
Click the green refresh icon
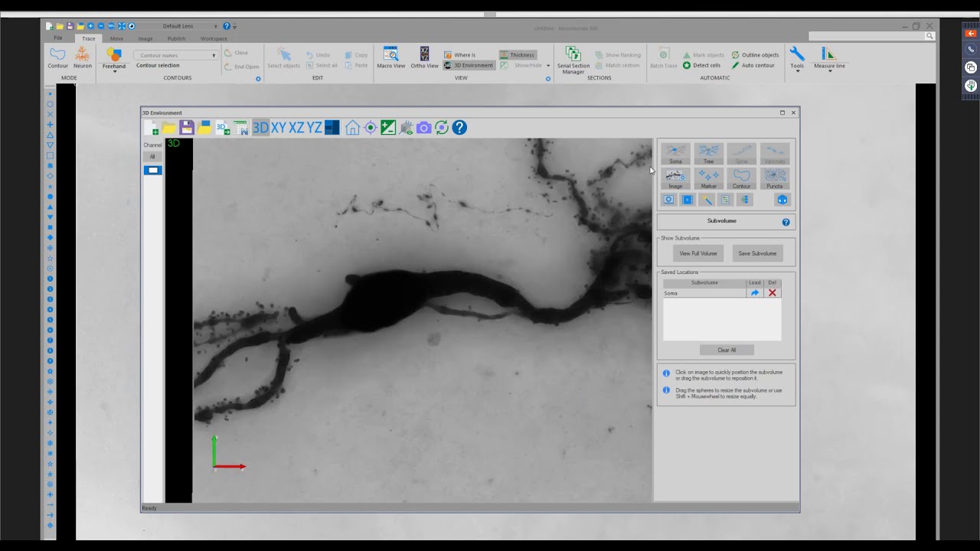[x=442, y=128]
